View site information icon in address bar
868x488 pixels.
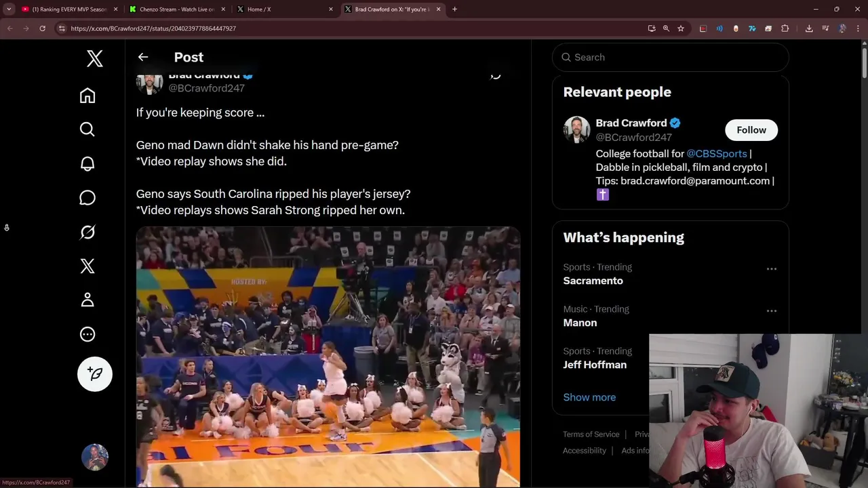(62, 28)
